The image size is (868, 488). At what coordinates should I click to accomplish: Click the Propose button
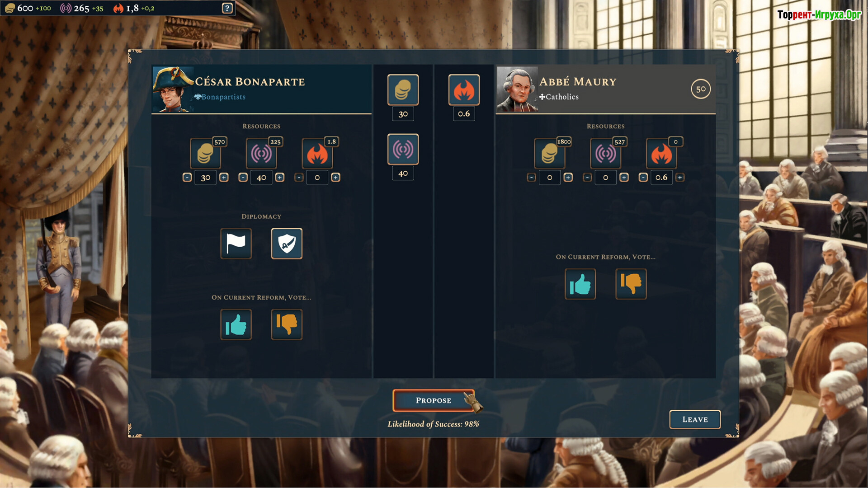pos(434,400)
